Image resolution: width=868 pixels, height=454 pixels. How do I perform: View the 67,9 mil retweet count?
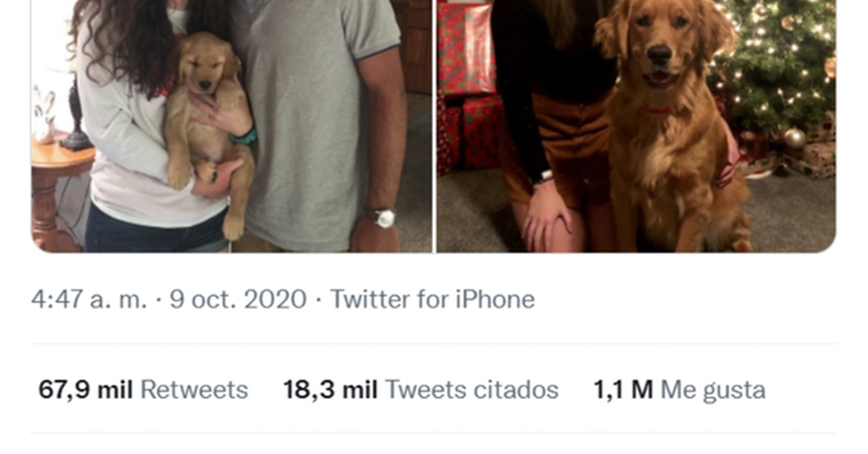click(85, 390)
